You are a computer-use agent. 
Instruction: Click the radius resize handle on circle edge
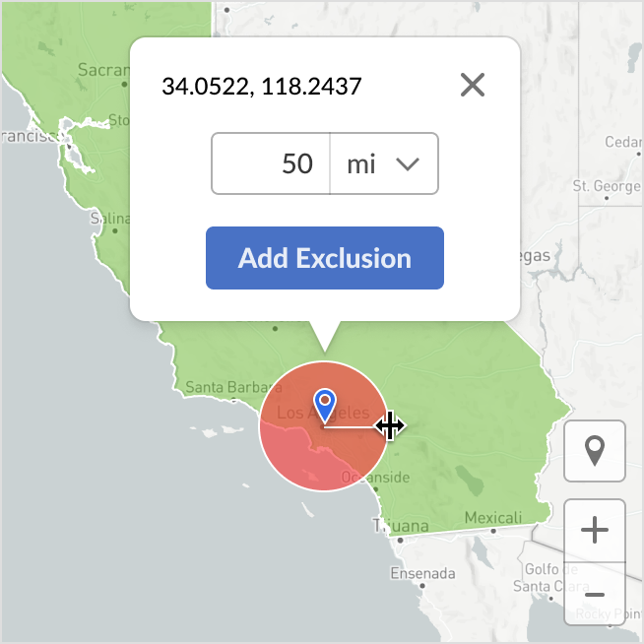coord(389,426)
